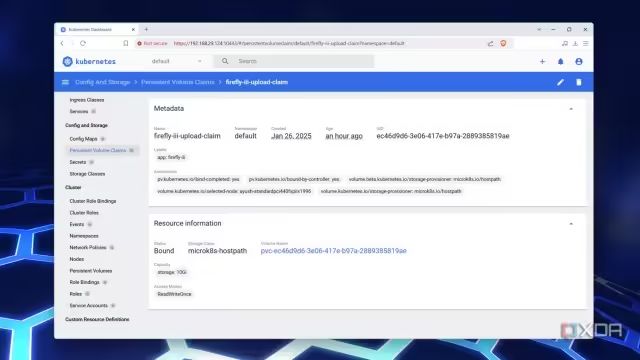The height and width of the screenshot is (360, 640).
Task: Open Events in sidebar
Action: [x=77, y=224]
